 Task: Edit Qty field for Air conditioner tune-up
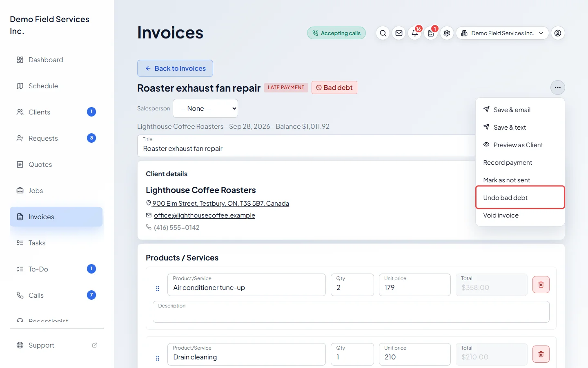point(352,285)
